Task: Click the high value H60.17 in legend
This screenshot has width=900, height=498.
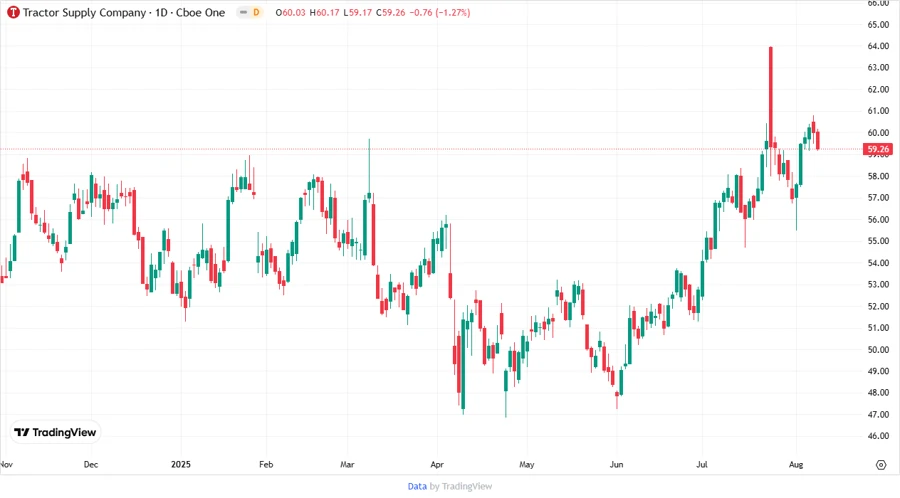Action: click(x=324, y=13)
